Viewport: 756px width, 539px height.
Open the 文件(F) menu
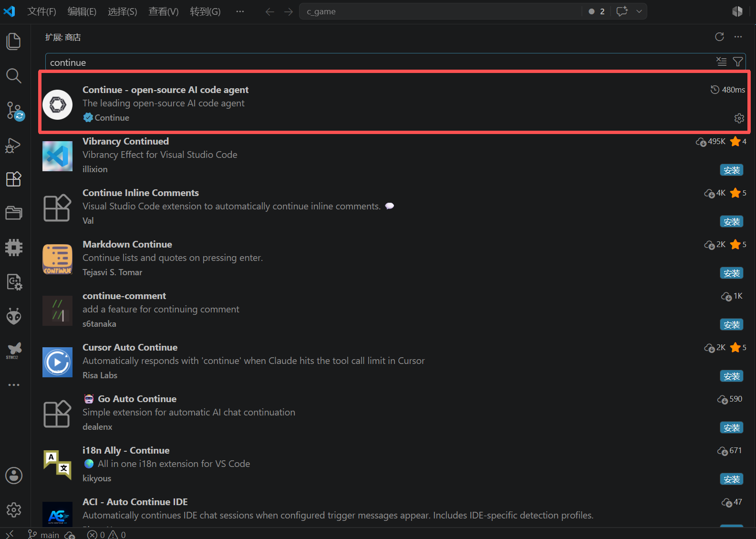pos(41,11)
